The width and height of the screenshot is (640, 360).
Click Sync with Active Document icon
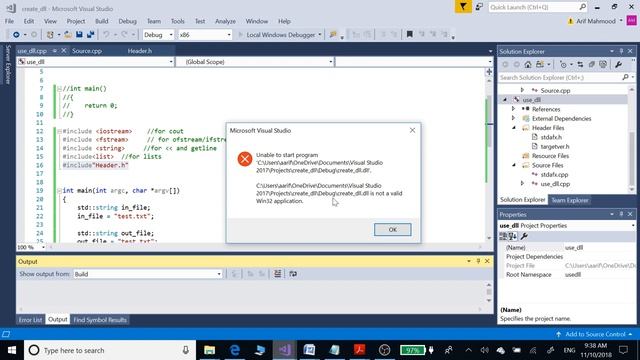580,64
